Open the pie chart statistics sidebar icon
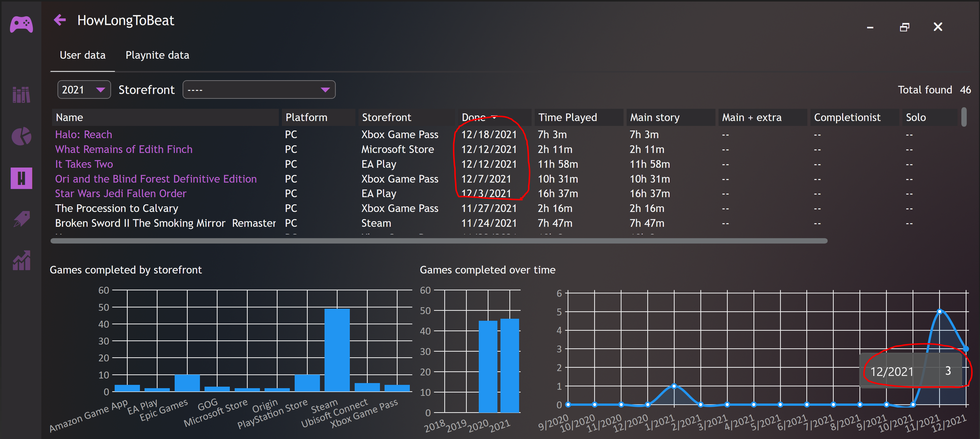 [21, 136]
